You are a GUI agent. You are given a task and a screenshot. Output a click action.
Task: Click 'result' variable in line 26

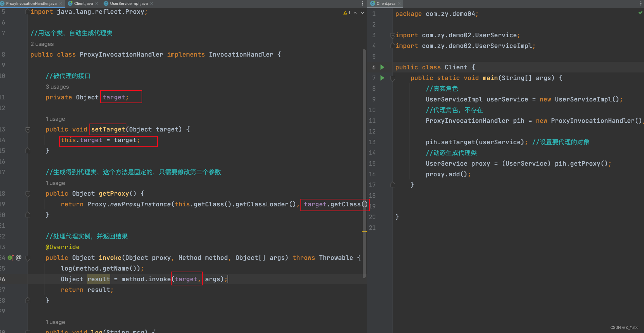(98, 279)
